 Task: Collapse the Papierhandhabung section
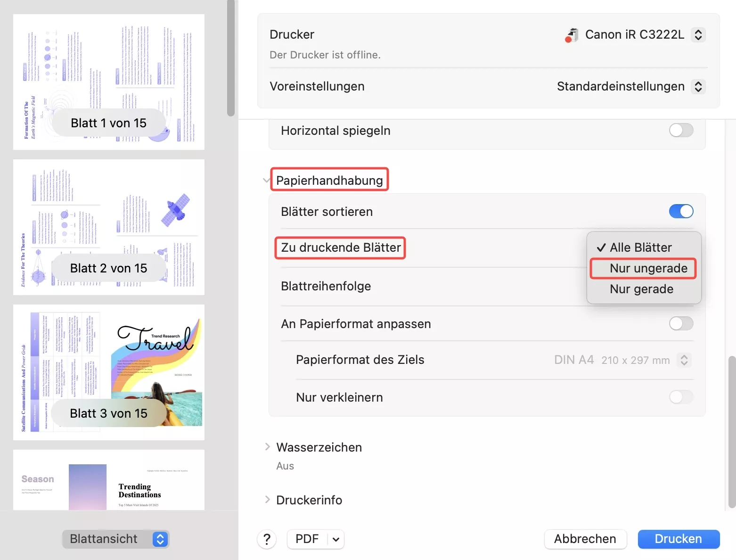[x=267, y=180]
